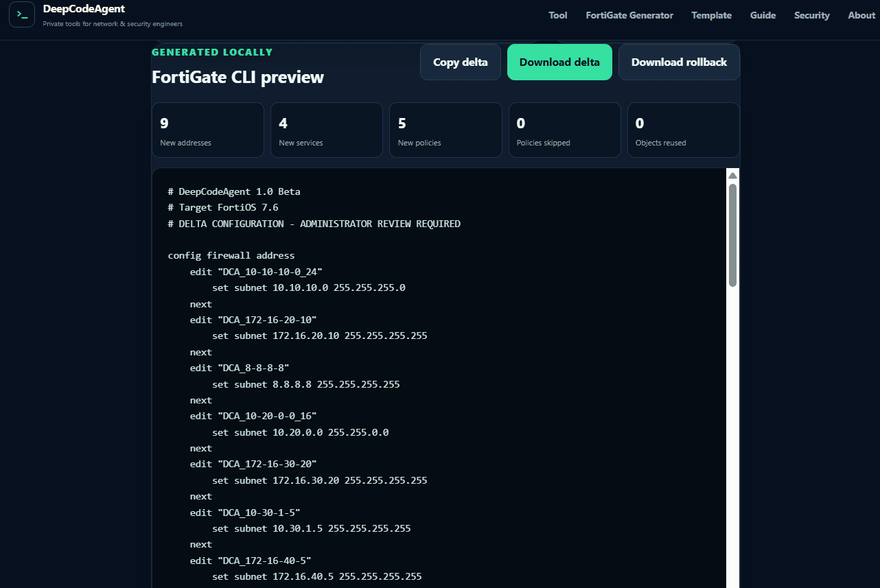
Task: Click the FortiGate CLI preview heading
Action: 238,77
